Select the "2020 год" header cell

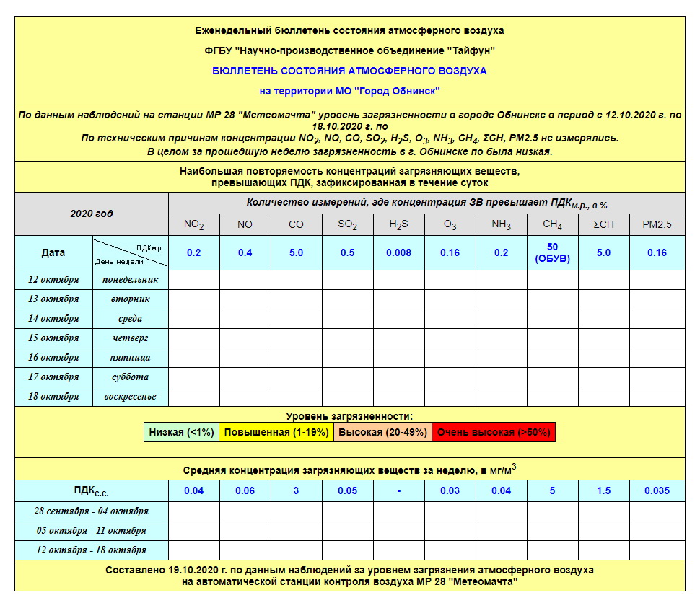[91, 214]
